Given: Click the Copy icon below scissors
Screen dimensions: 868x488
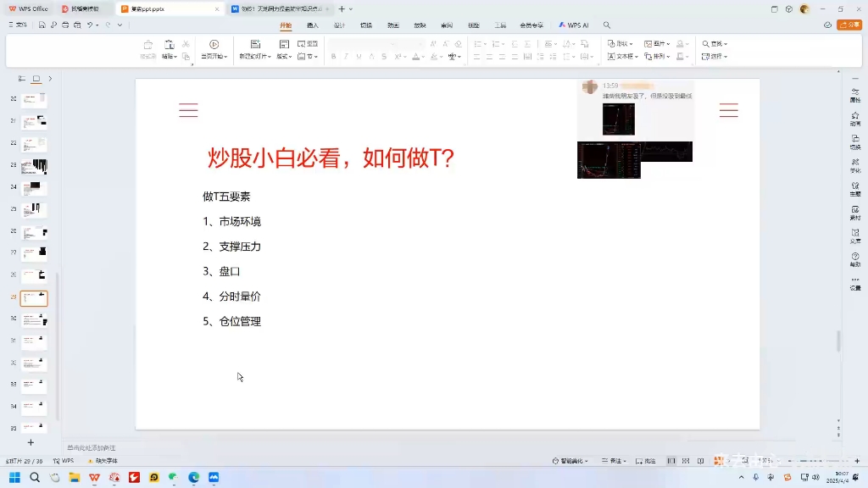Looking at the screenshot, I should [x=186, y=57].
